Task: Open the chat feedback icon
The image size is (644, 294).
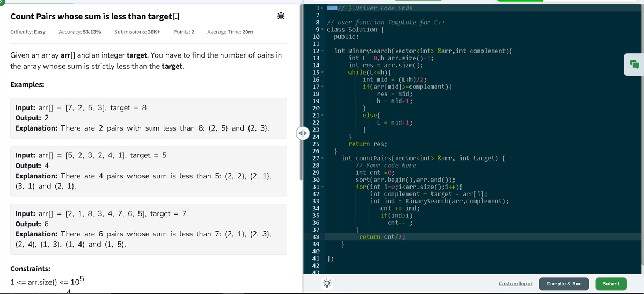Action: coord(634,64)
